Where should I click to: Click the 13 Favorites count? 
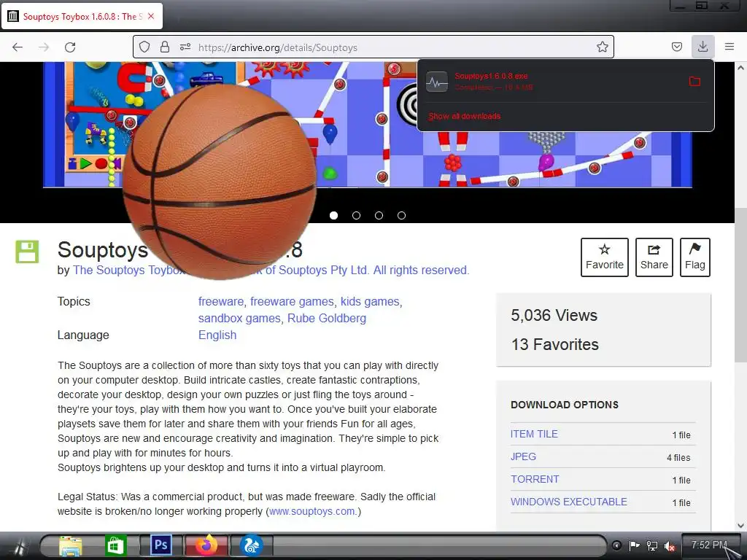click(555, 344)
